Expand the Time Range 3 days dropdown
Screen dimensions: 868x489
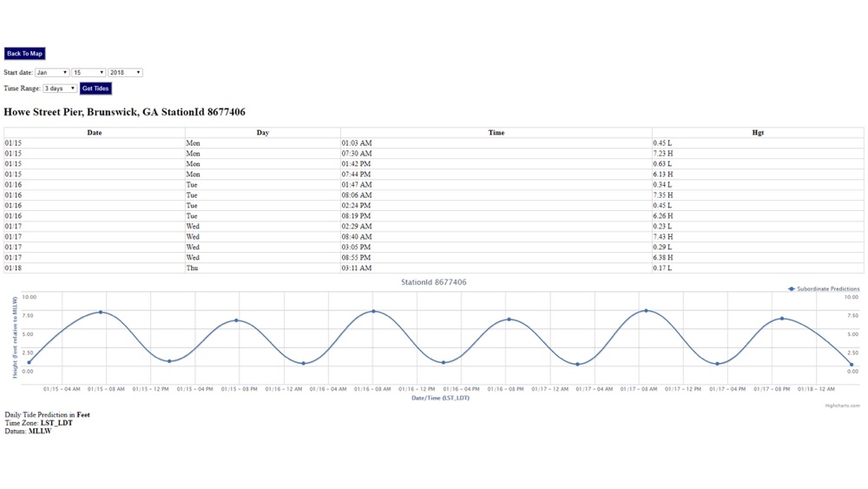pos(60,89)
